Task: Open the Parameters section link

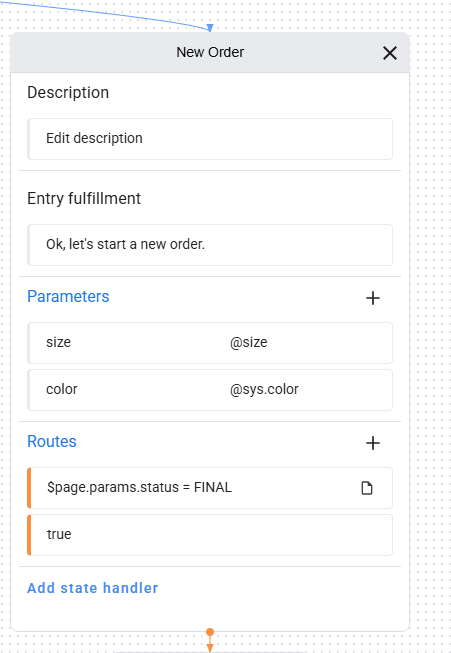Action: tap(68, 297)
